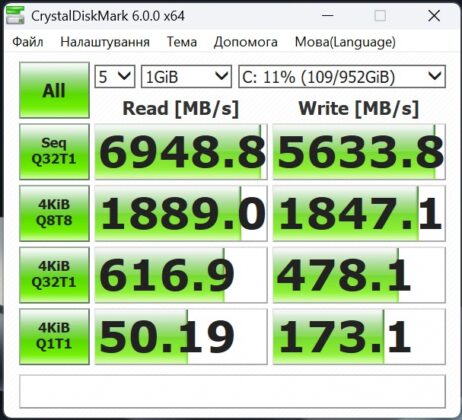Start the 4KiB Q8T8 test

click(54, 213)
